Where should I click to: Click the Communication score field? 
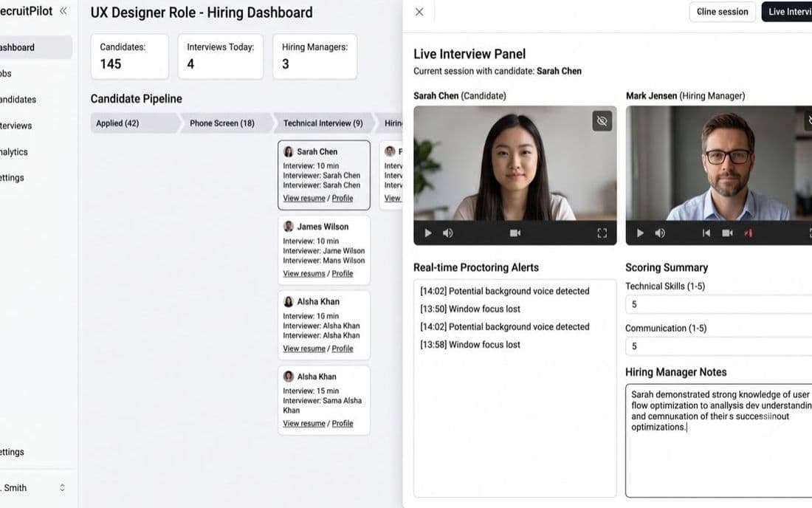pyautogui.click(x=719, y=346)
